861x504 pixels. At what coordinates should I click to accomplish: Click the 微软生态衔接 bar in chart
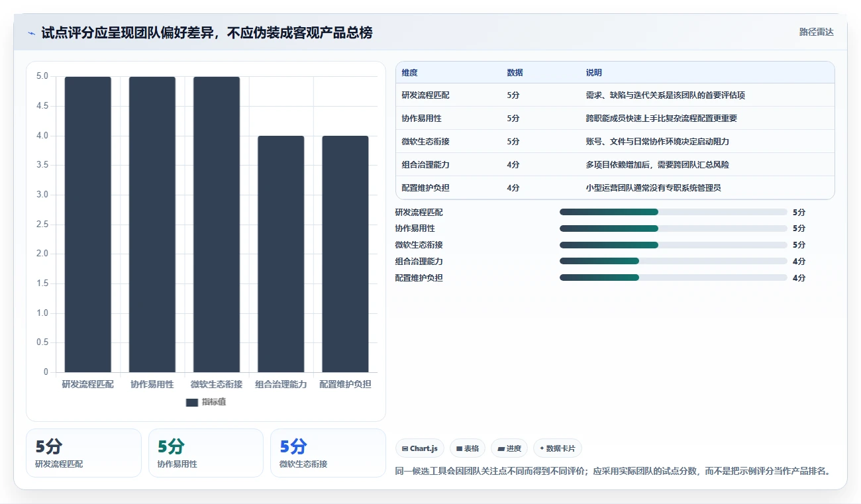tap(217, 225)
